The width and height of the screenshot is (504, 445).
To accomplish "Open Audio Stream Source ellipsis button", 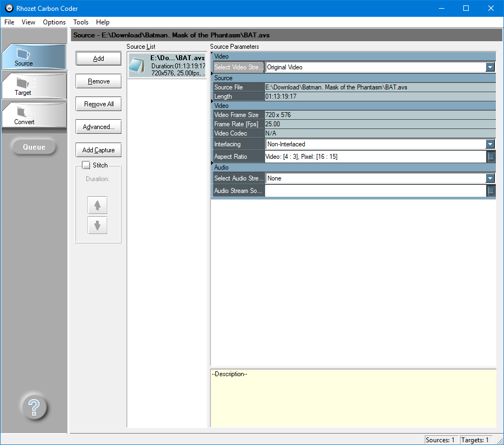I will (491, 191).
